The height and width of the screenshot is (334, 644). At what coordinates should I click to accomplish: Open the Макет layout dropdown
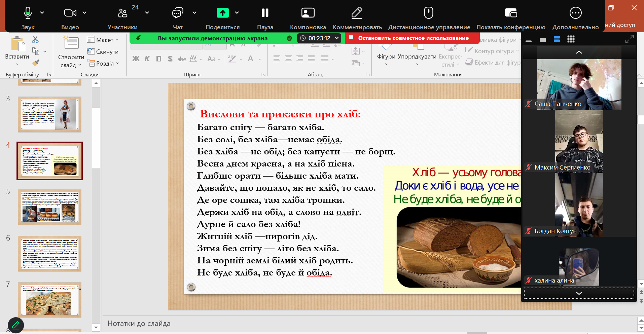tap(103, 40)
